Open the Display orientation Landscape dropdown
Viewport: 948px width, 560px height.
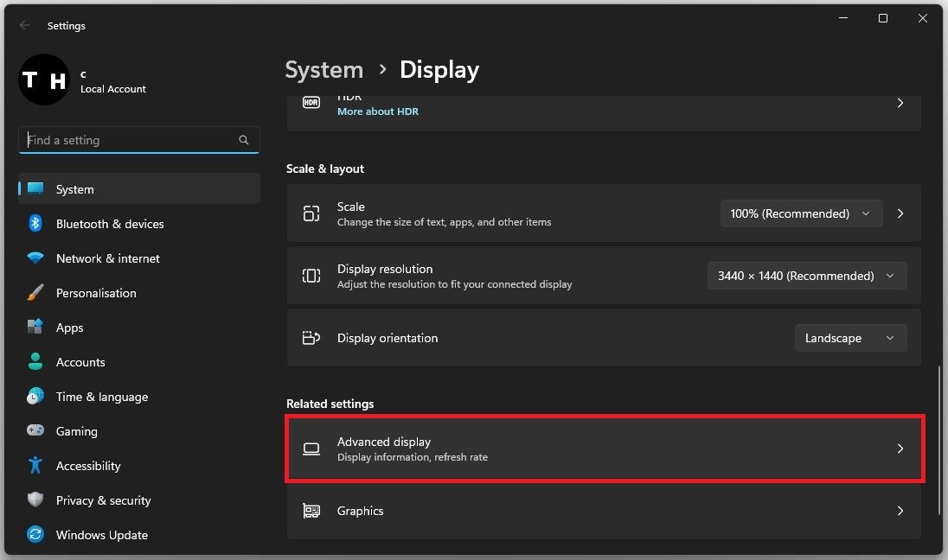(850, 338)
